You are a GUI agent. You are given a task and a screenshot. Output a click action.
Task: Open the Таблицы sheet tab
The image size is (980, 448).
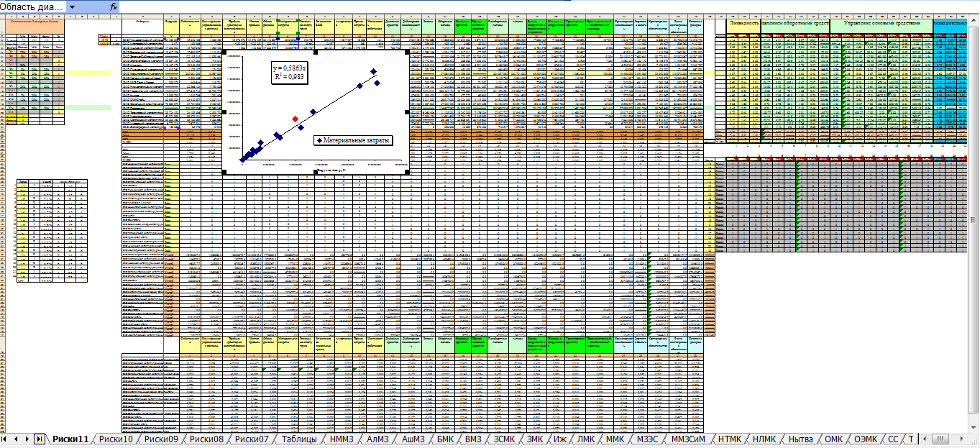pos(299,439)
